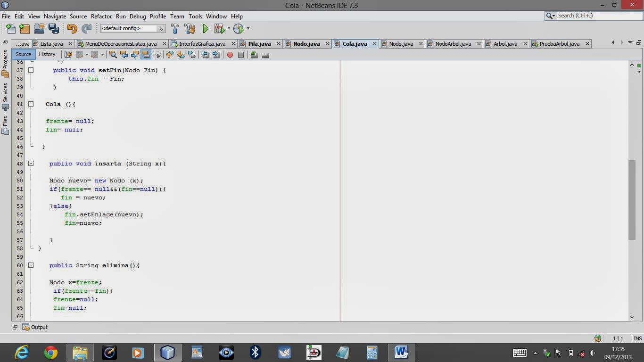Click the Save All toolbar icon
This screenshot has width=644, height=362.
[54, 29]
